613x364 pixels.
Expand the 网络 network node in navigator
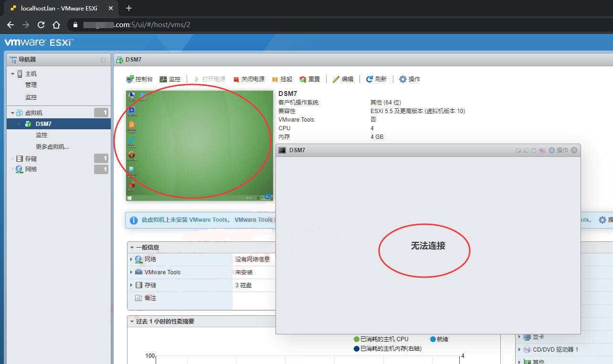click(13, 169)
